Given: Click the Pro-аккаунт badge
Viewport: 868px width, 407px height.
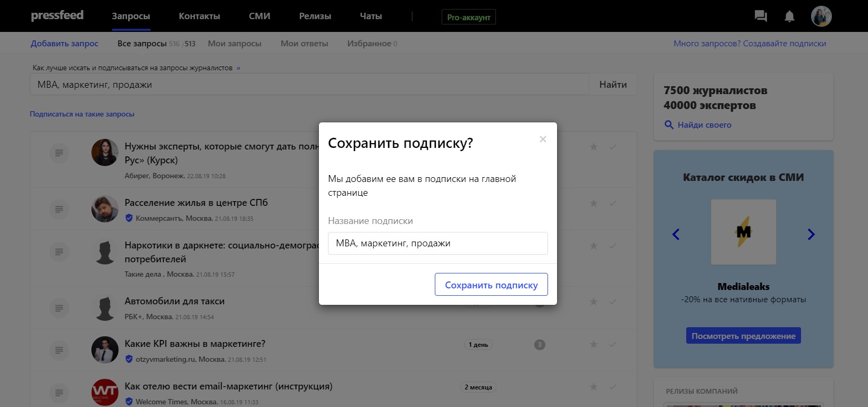Looking at the screenshot, I should pos(468,17).
